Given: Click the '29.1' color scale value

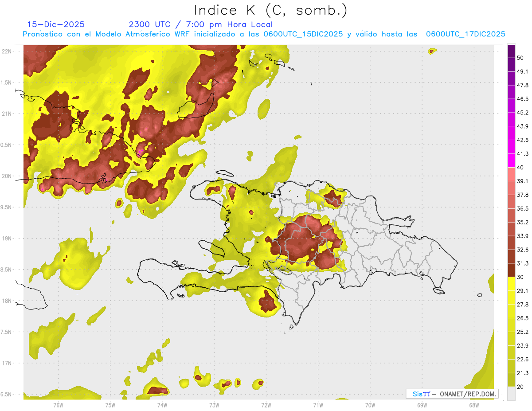Looking at the screenshot, I should coord(523,291).
